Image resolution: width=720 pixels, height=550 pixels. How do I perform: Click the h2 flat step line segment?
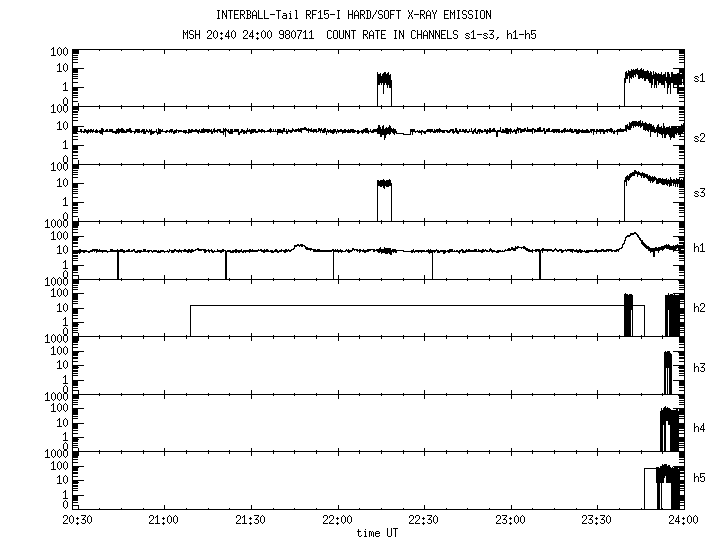(x=417, y=305)
